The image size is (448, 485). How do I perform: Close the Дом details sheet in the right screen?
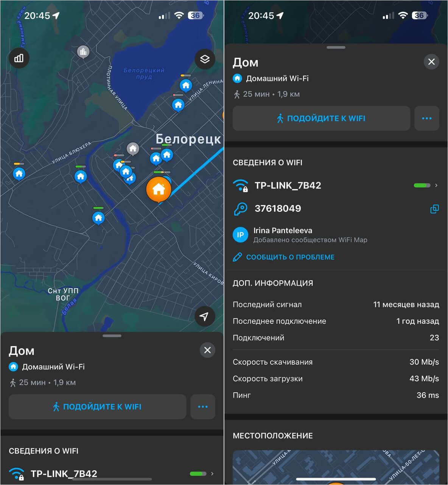pos(431,62)
